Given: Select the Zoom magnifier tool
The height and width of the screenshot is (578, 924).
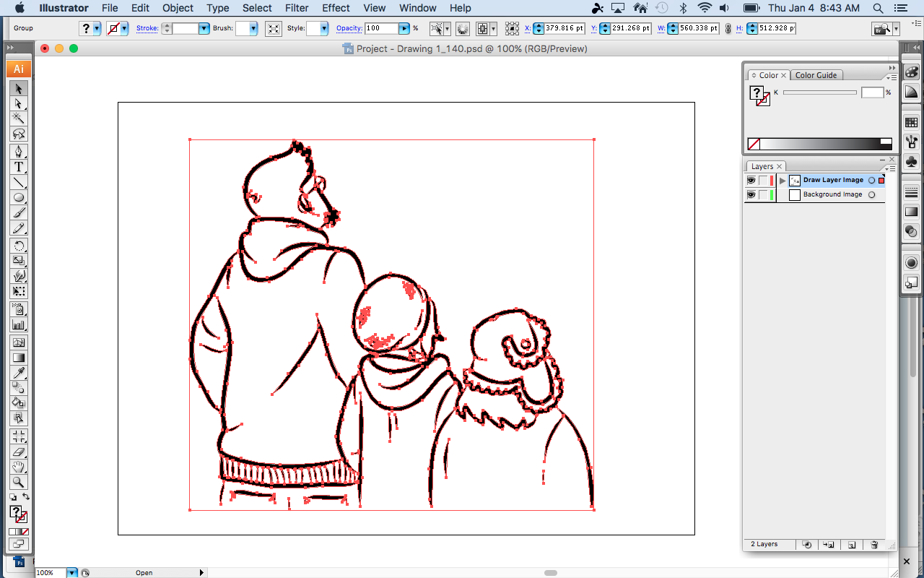Looking at the screenshot, I should coord(19,482).
